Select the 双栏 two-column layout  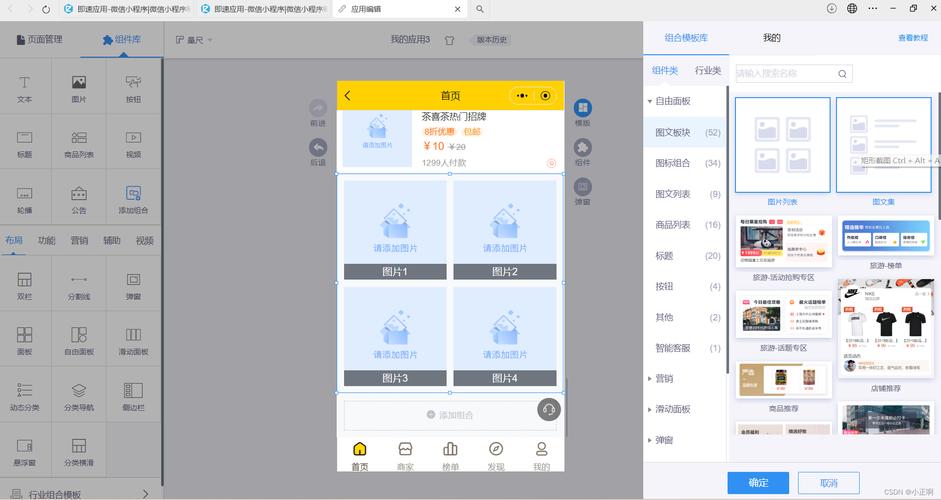tap(25, 285)
